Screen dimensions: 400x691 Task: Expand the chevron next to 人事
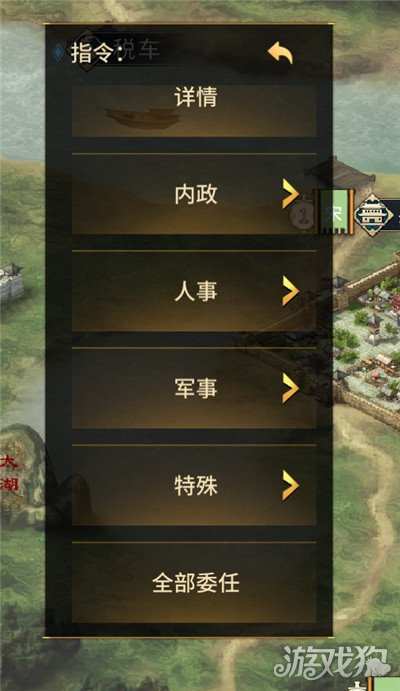[x=291, y=290]
